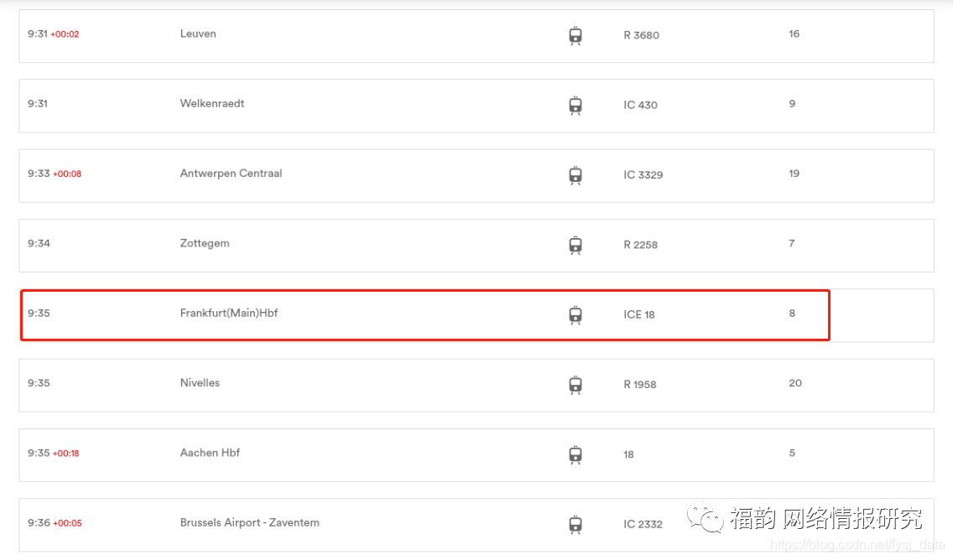Click train number R 3680
This screenshot has height=560, width=953.
click(x=641, y=35)
